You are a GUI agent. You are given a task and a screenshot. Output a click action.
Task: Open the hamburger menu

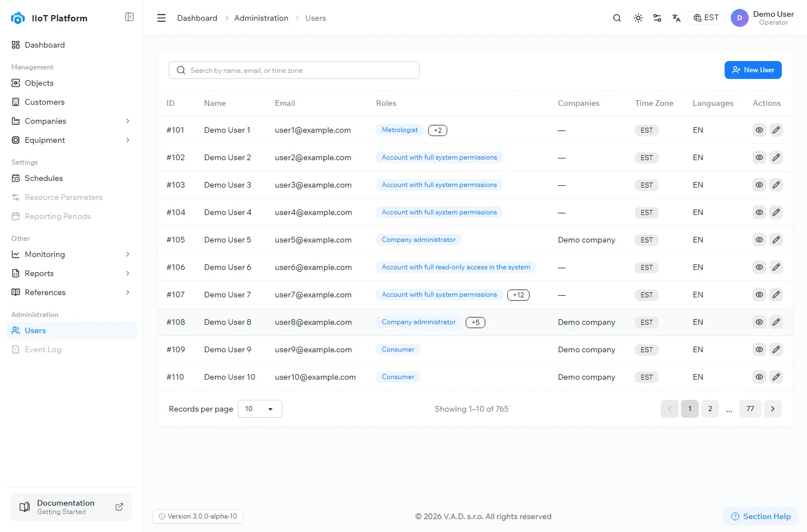coord(161,18)
